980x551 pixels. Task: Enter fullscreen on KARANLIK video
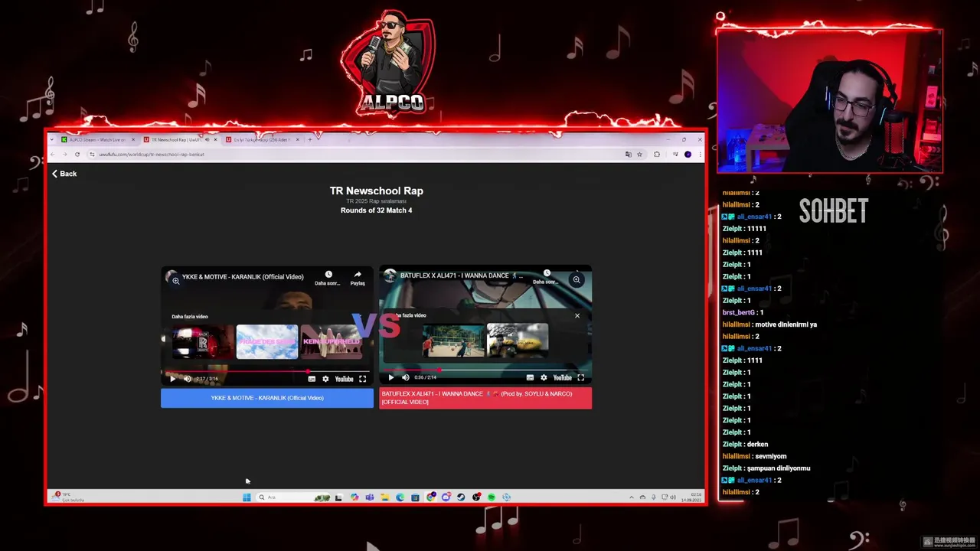click(x=362, y=379)
